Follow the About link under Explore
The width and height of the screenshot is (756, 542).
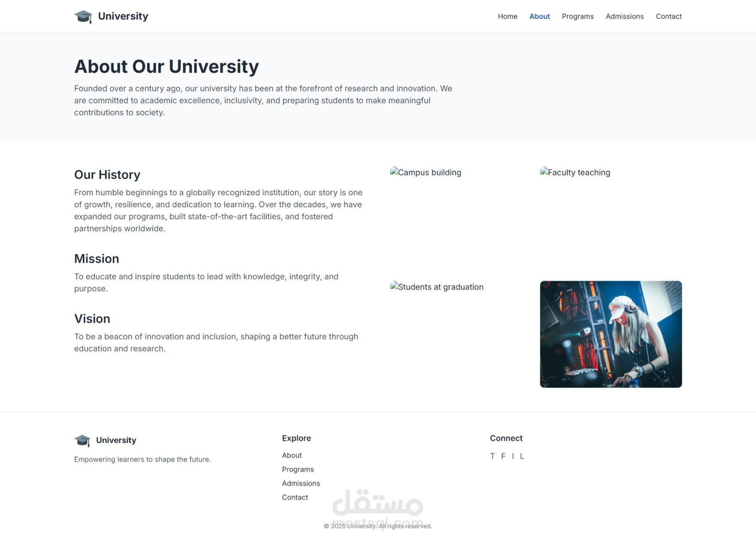tap(292, 455)
